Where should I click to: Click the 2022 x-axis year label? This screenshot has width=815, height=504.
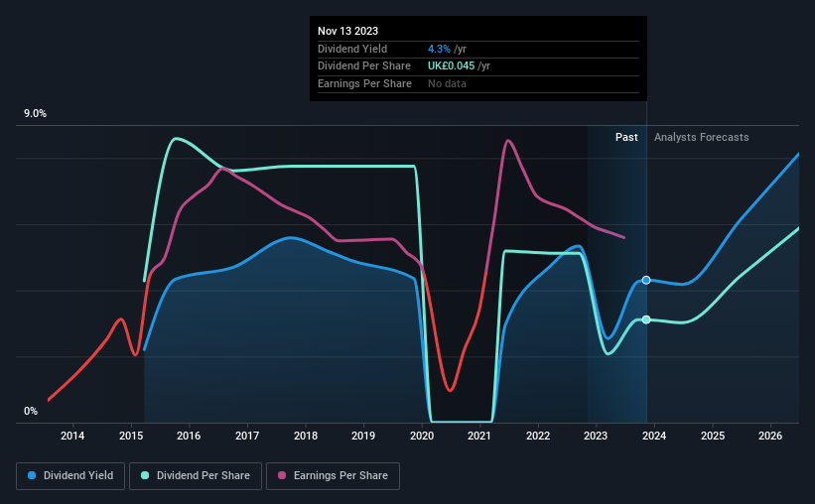pyautogui.click(x=538, y=436)
